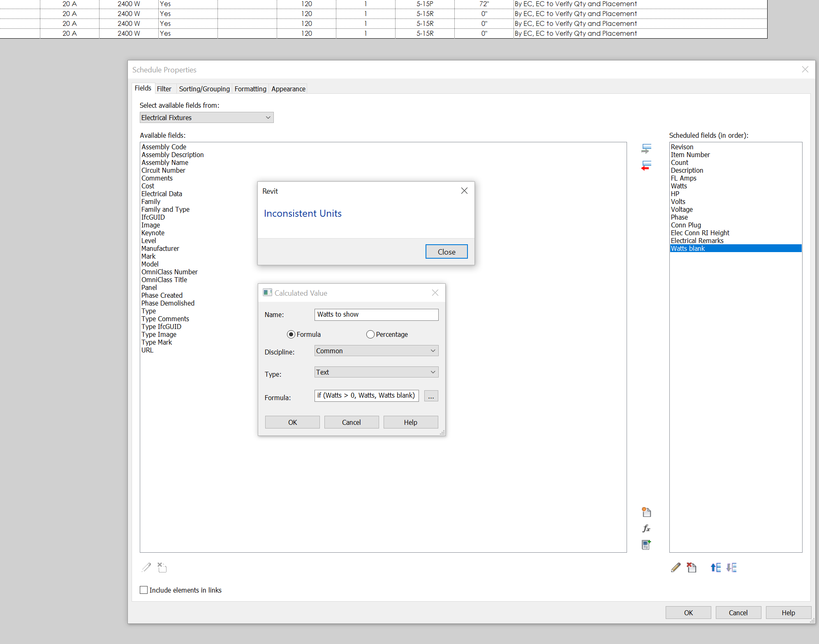Switch to the Sorting/Grouping tab
This screenshot has width=819, height=644.
[x=204, y=89]
